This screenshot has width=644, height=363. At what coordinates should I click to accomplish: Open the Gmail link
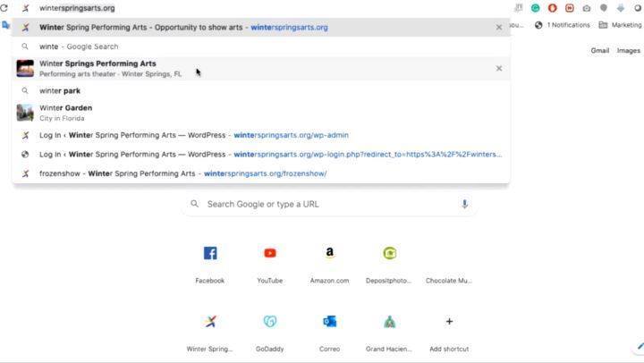[x=599, y=50]
